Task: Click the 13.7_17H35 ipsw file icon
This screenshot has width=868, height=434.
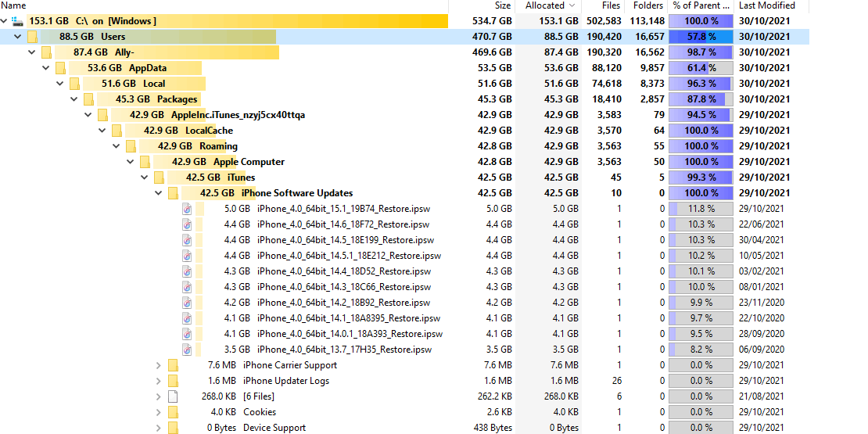Action: [x=188, y=350]
